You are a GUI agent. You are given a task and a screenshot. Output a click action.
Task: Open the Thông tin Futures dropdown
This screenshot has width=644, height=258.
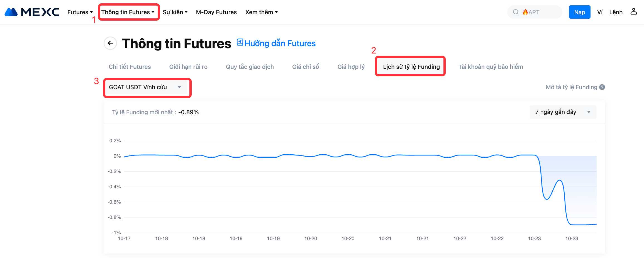point(128,12)
